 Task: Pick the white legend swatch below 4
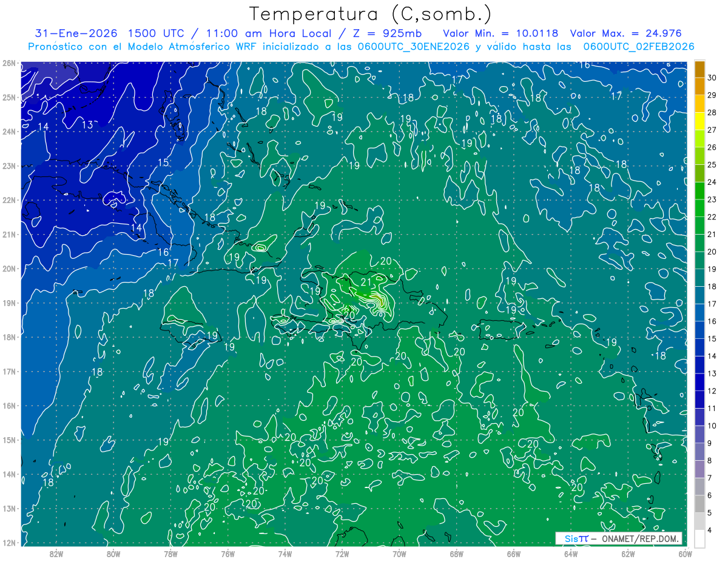[x=699, y=539]
